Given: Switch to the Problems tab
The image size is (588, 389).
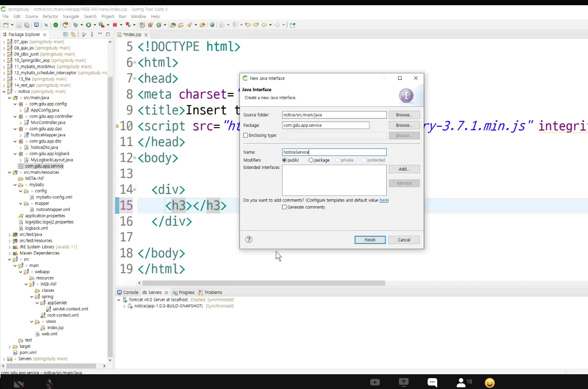Looking at the screenshot, I should pyautogui.click(x=210, y=292).
